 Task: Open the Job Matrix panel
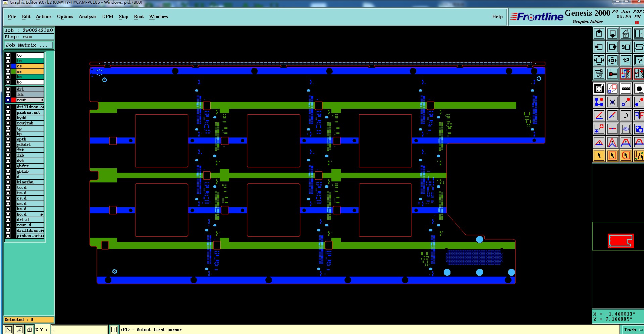point(29,45)
